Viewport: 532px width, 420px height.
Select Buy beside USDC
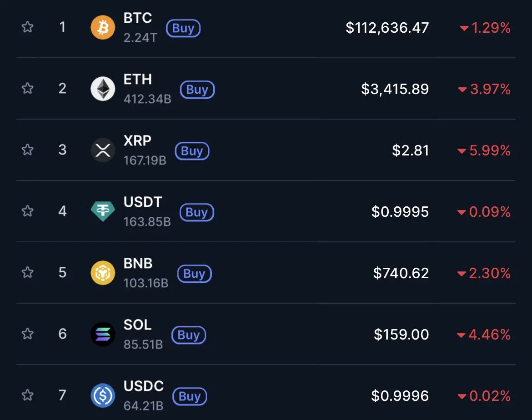[190, 397]
